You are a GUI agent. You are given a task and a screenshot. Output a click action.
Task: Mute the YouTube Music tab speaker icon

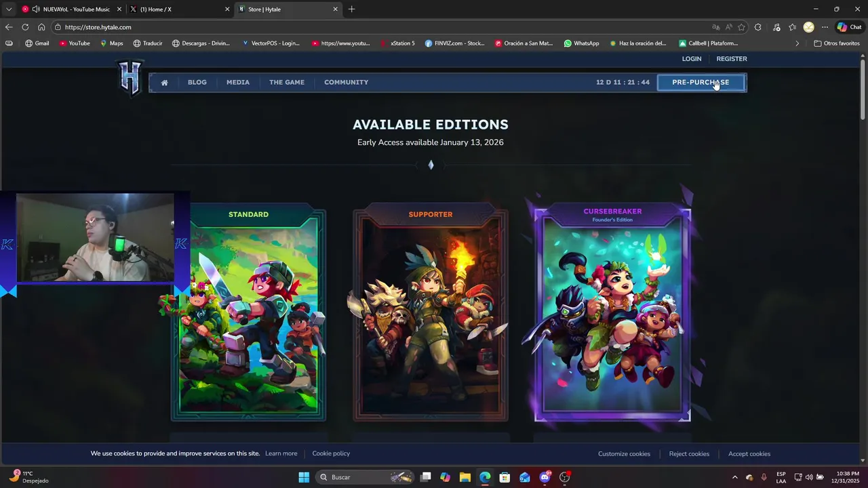tap(36, 9)
